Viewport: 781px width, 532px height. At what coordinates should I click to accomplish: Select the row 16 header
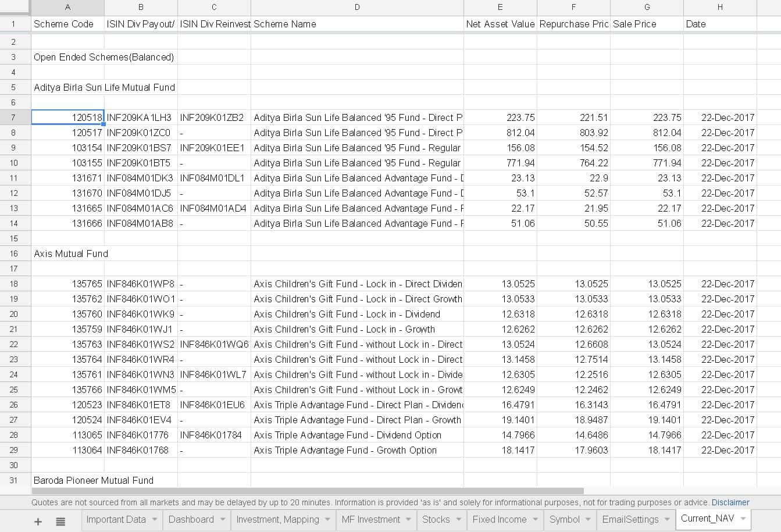(14, 253)
